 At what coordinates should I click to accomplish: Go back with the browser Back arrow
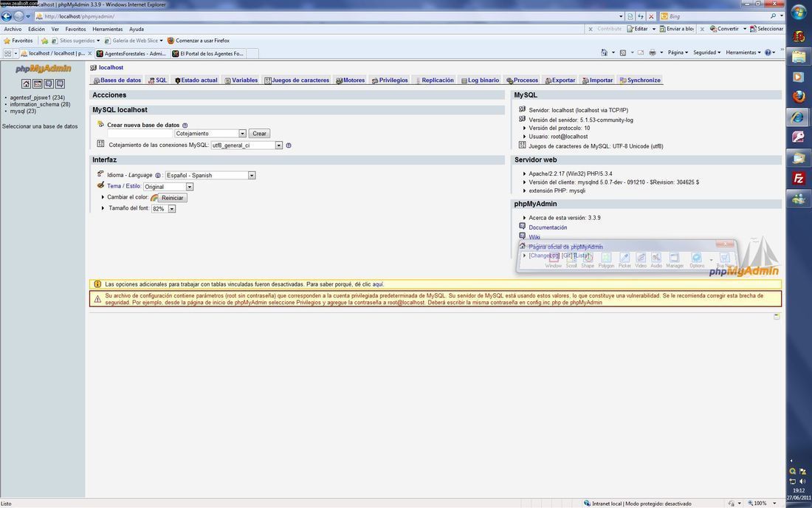pos(7,16)
